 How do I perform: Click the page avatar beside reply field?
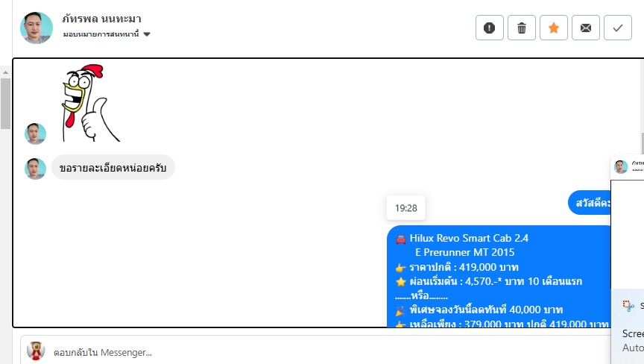(x=36, y=351)
